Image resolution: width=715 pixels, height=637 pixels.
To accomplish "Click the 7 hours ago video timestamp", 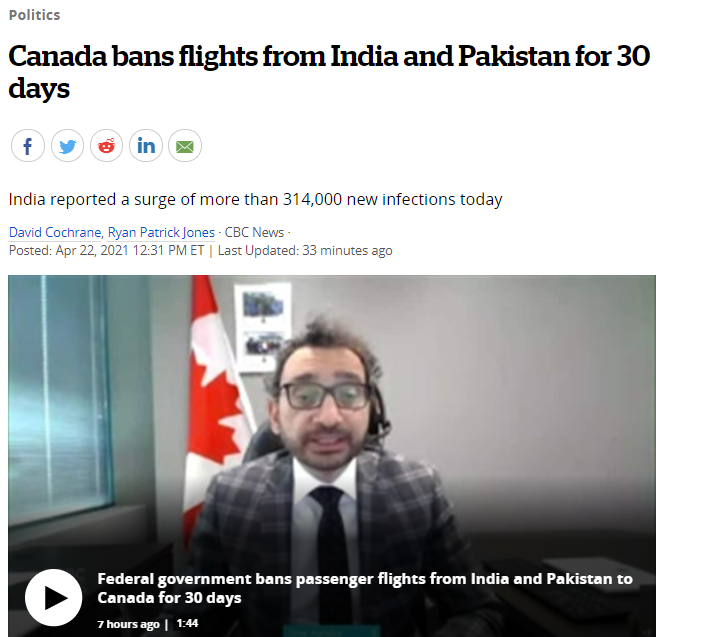I will pyautogui.click(x=128, y=624).
